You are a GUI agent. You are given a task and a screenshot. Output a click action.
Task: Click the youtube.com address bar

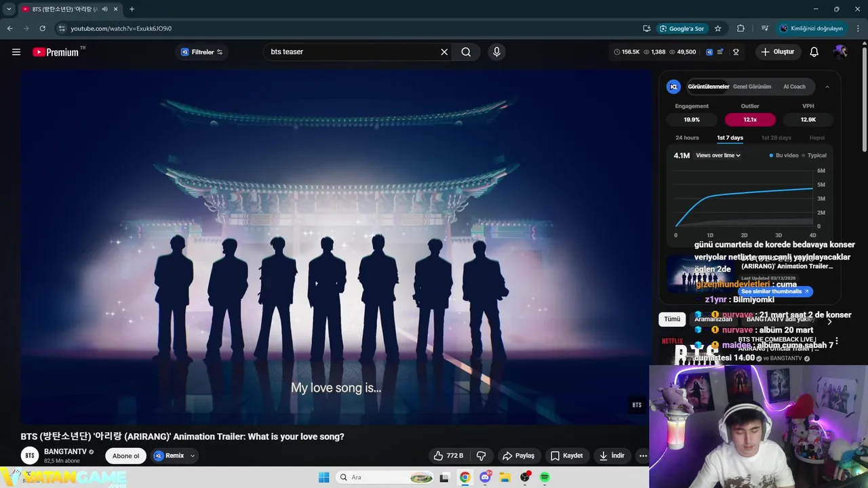click(x=346, y=28)
